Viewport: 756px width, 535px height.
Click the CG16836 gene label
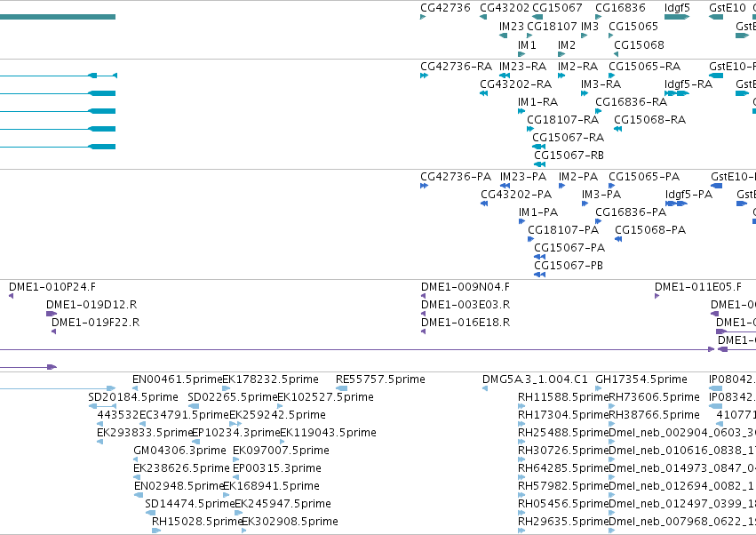pyautogui.click(x=620, y=8)
